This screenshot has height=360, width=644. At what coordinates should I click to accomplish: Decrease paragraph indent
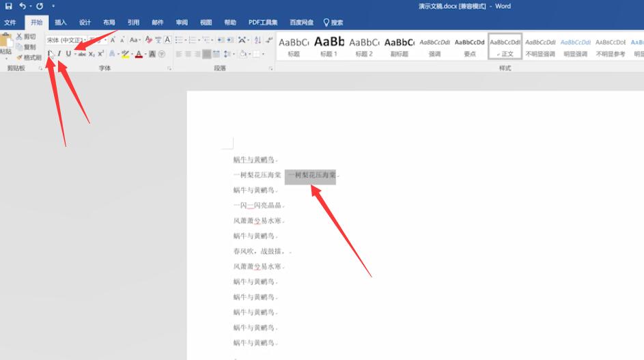pyautogui.click(x=221, y=40)
